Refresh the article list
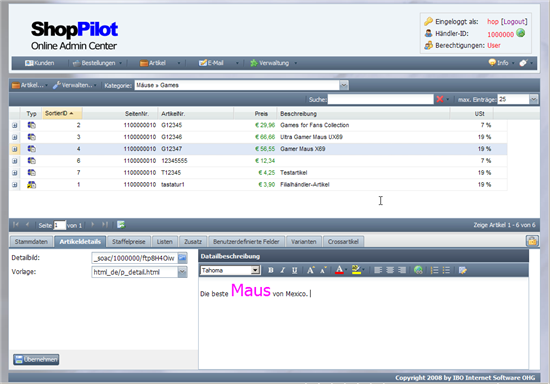The width and height of the screenshot is (550, 384). click(x=121, y=225)
